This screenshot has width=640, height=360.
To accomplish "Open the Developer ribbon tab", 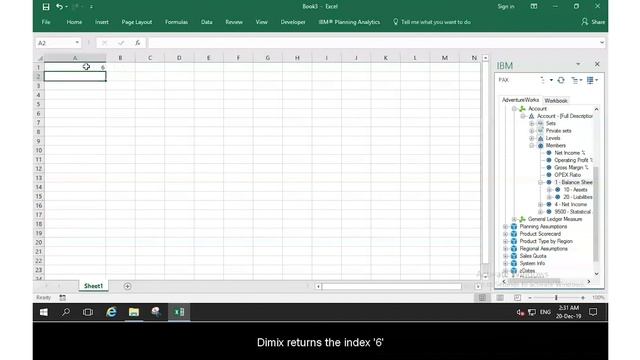I will [x=293, y=22].
